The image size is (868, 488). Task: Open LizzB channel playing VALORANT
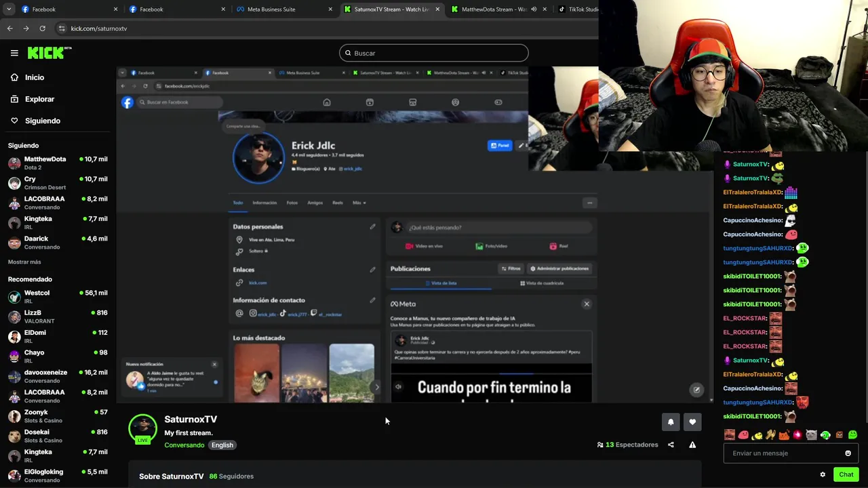tap(58, 317)
